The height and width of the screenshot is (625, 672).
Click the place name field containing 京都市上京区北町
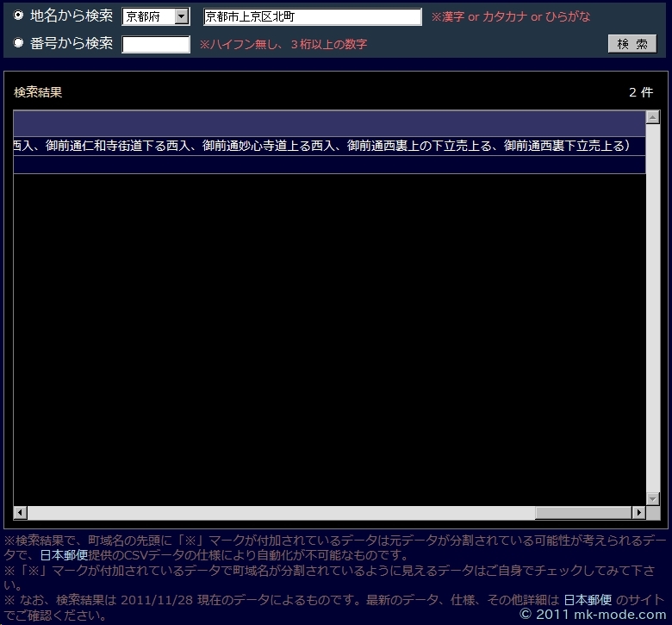point(312,17)
